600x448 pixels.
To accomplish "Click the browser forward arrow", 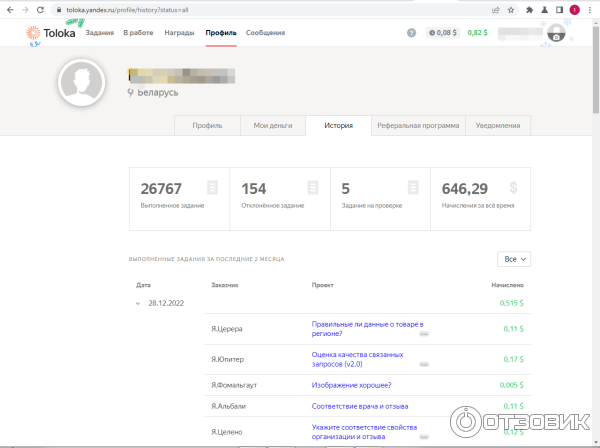I will pyautogui.click(x=25, y=10).
